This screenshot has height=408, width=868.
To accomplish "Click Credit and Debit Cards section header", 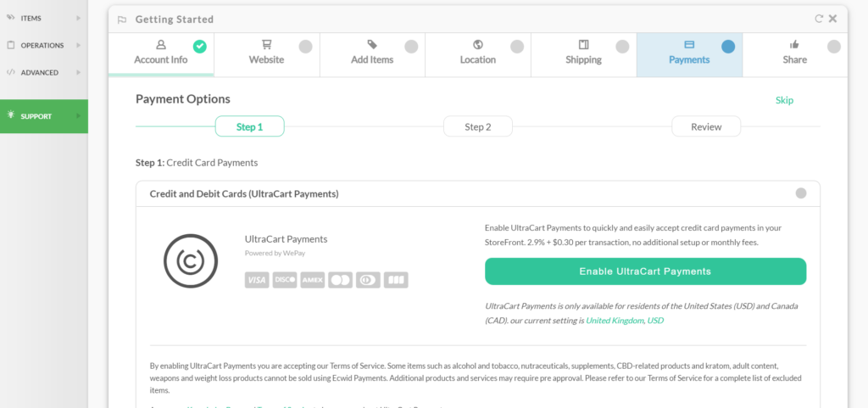I will 478,193.
